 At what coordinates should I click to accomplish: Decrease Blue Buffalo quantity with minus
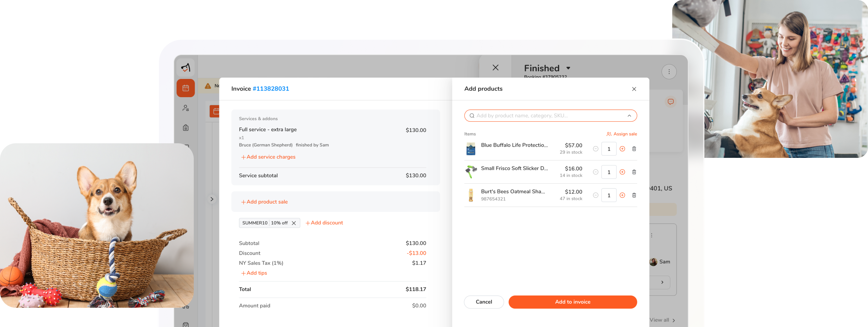[595, 149]
